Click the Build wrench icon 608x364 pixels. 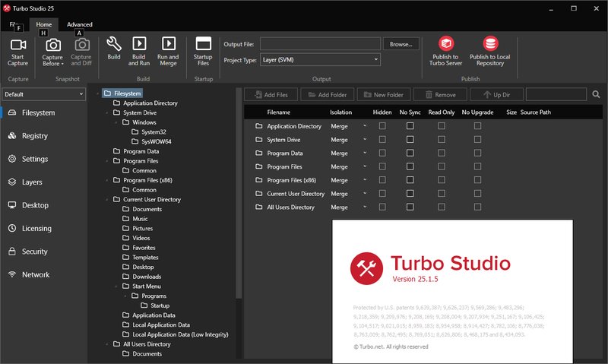tap(114, 44)
